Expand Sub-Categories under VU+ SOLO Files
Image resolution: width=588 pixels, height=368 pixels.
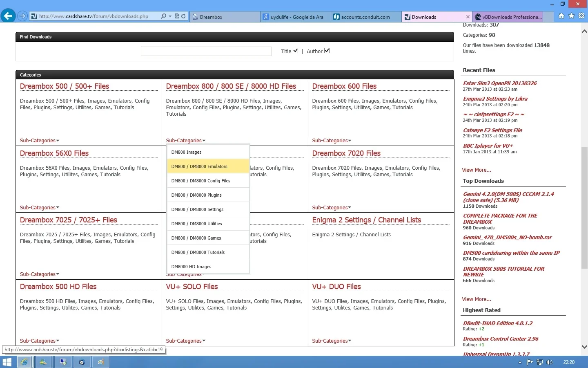point(186,341)
